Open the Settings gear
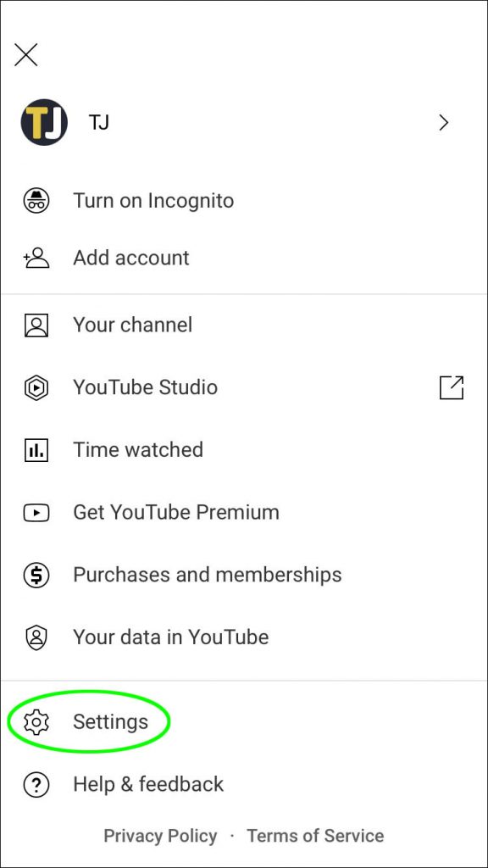The height and width of the screenshot is (868, 488). [x=36, y=721]
